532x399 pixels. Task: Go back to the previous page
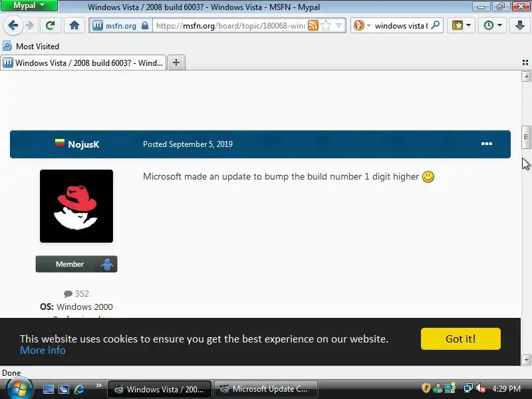coord(13,25)
